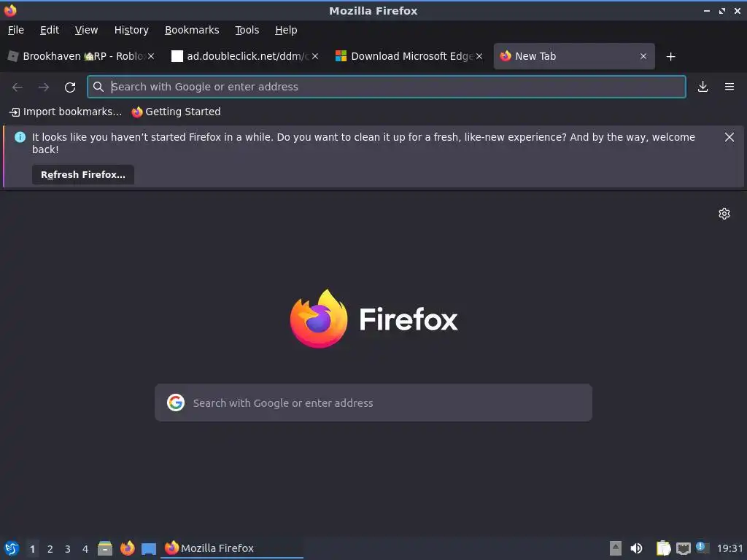Screen dimensions: 747x560
Task: Open the Help menu
Action: [286, 30]
